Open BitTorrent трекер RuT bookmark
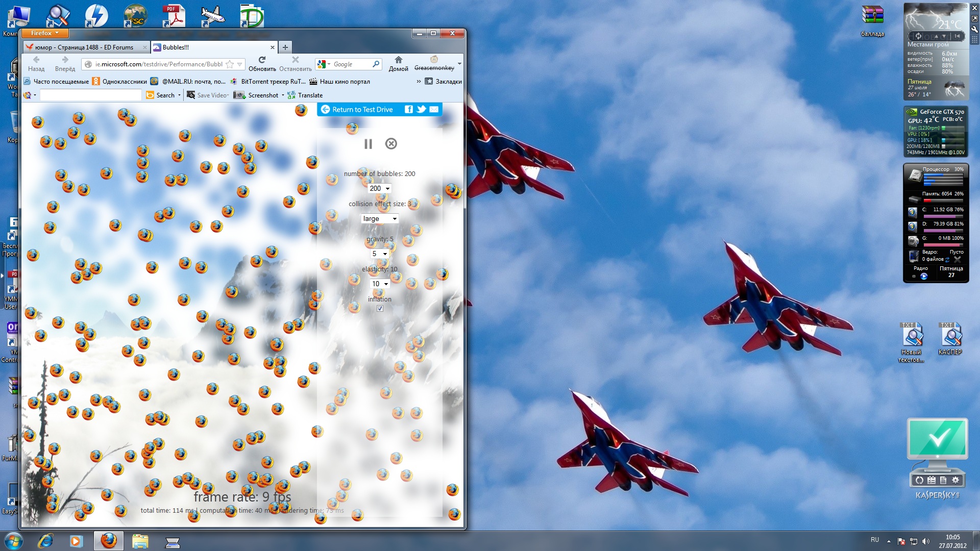The image size is (980, 551). (x=268, y=81)
